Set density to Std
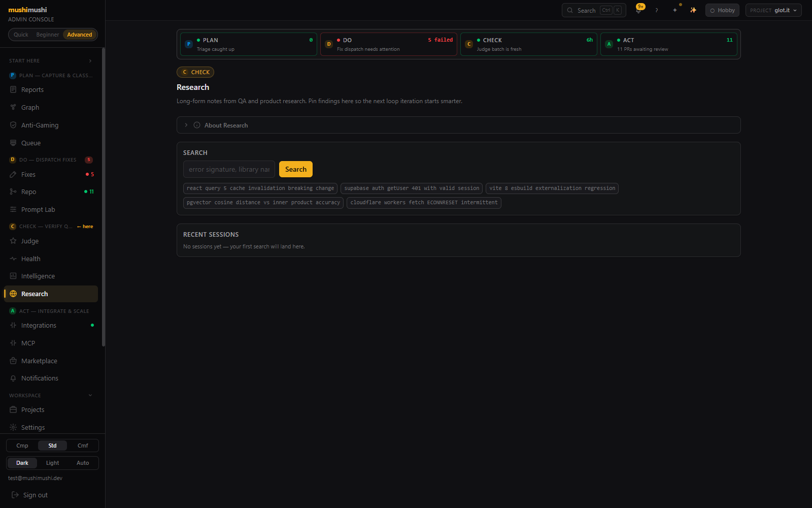This screenshot has height=508, width=812. pos(52,446)
